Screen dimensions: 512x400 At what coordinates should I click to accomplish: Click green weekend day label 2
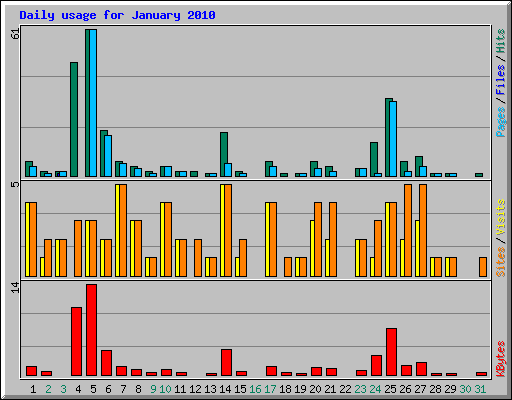pyautogui.click(x=48, y=389)
